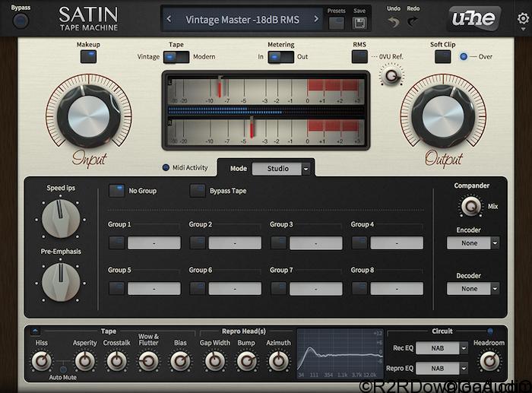
Task: Click the Compander Mix knob
Action: [471, 206]
